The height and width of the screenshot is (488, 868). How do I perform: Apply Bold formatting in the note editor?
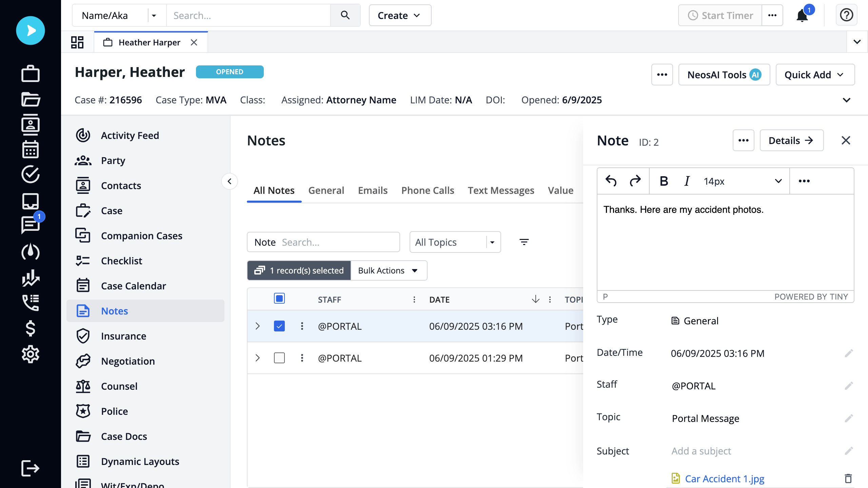point(663,181)
